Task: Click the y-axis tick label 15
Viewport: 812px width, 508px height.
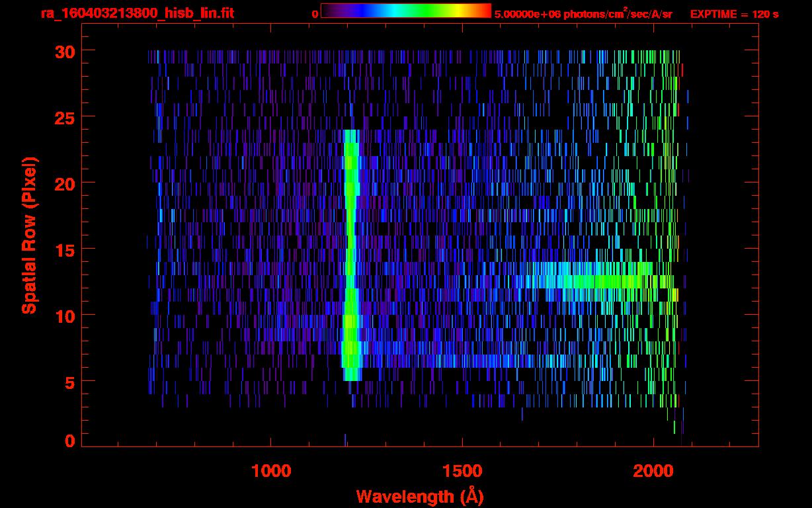Action: tap(65, 249)
